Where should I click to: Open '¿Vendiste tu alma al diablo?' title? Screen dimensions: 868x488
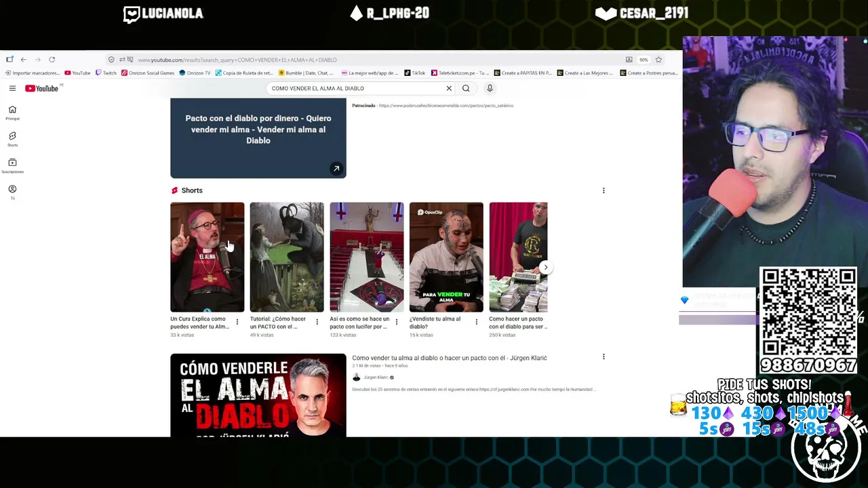click(x=435, y=323)
